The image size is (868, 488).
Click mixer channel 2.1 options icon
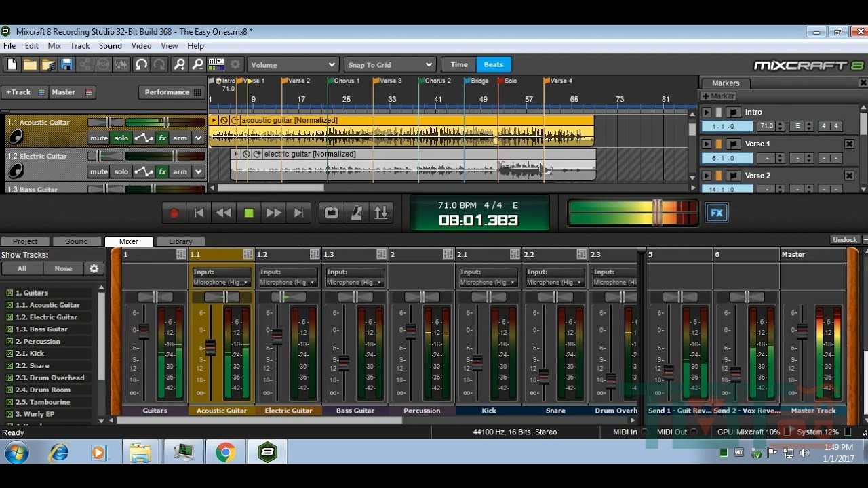[x=514, y=255]
